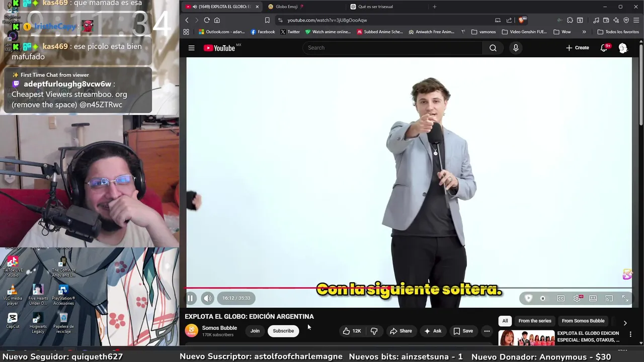Mute the video with the speaker icon
This screenshot has width=644, height=362.
click(x=207, y=298)
